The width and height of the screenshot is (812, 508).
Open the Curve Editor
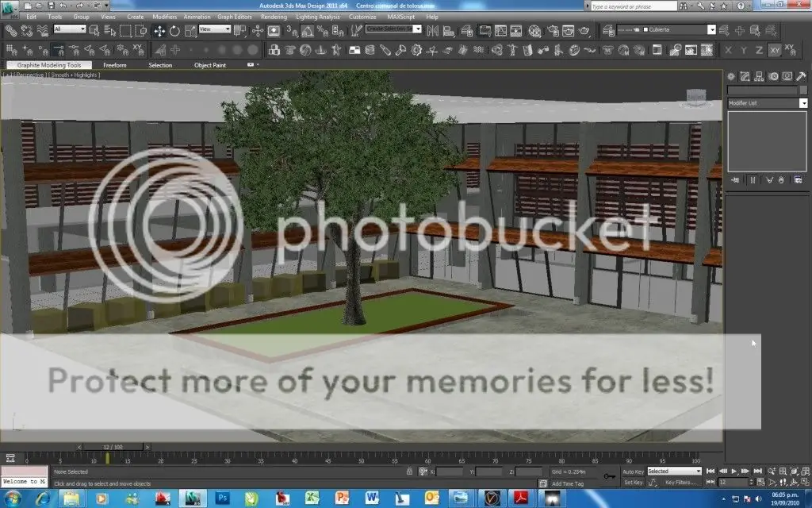[x=500, y=31]
